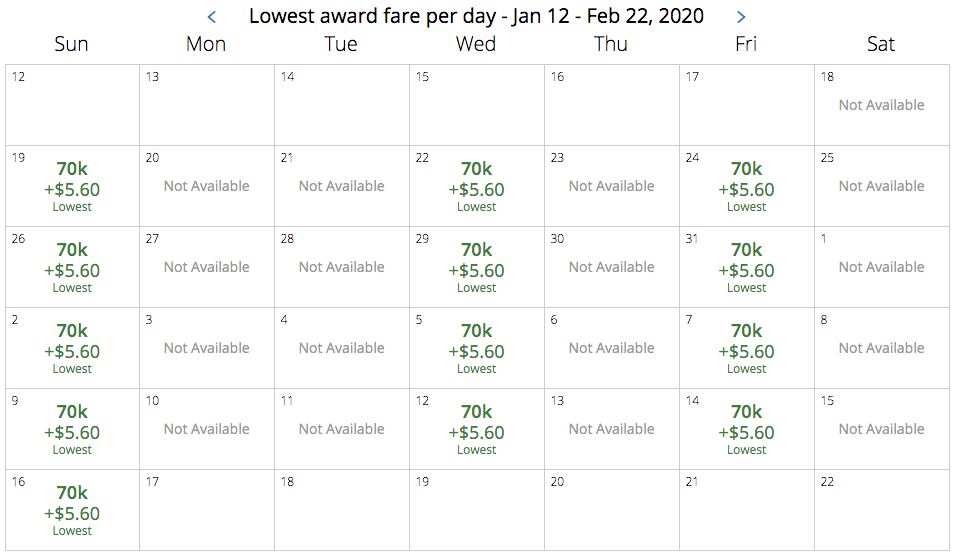
Task: Choose the 70k award on February 14
Action: [x=746, y=430]
